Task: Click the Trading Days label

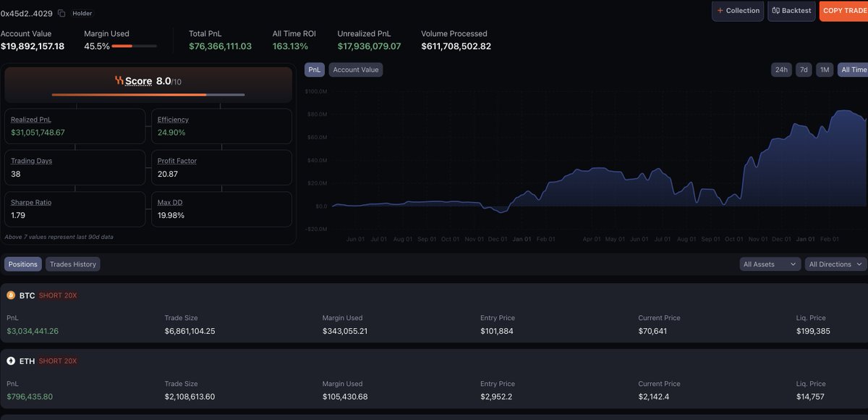Action: [x=32, y=161]
